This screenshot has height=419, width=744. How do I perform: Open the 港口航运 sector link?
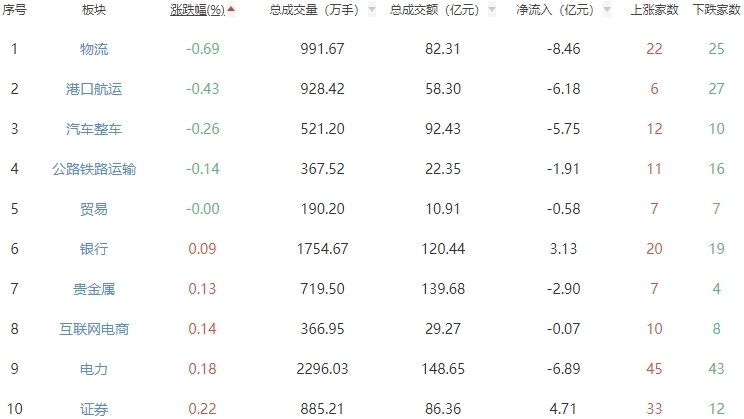tap(94, 89)
